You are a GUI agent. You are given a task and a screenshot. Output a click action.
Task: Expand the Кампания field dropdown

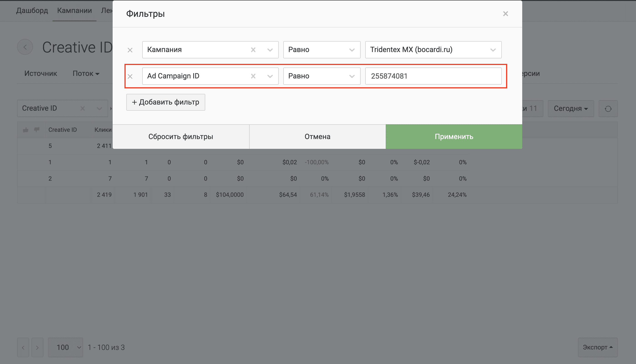(x=270, y=50)
